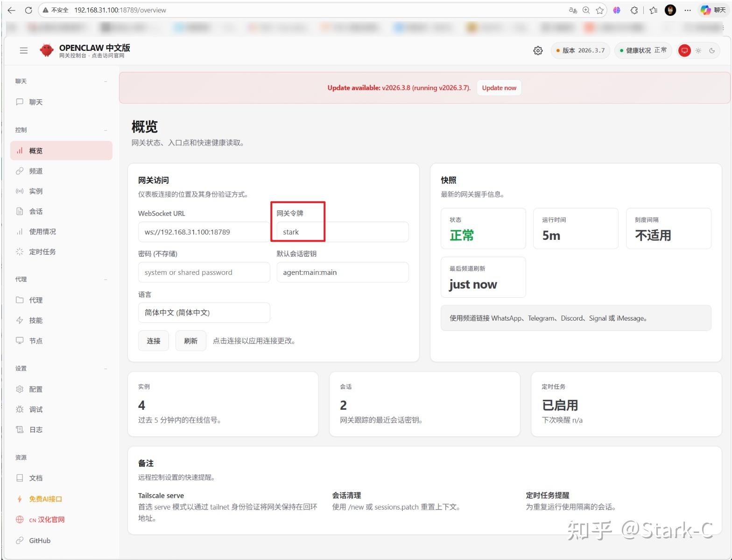Reload the page with browser refresh
Image resolution: width=732 pixels, height=560 pixels.
tap(28, 10)
